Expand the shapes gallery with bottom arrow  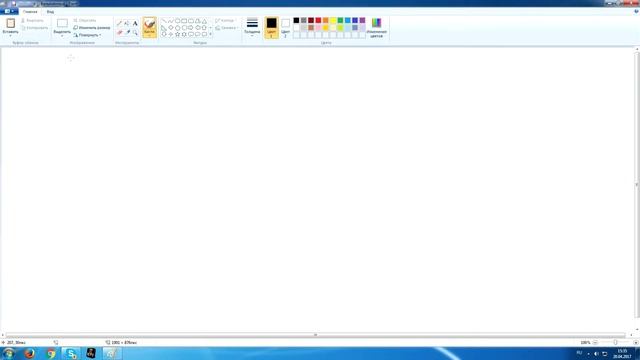point(210,35)
